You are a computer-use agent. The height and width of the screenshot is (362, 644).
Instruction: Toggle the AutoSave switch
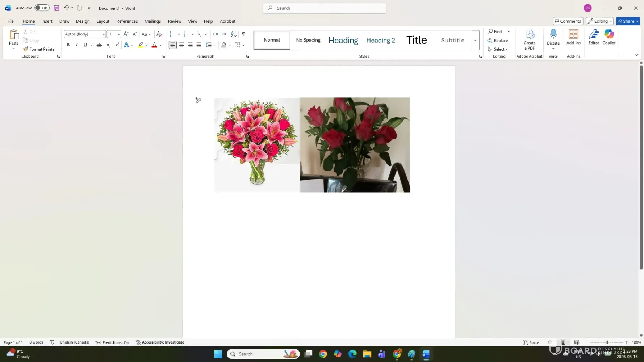[42, 8]
